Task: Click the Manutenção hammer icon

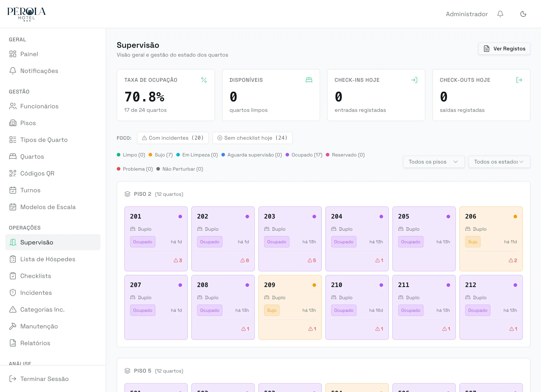Action: (x=13, y=326)
